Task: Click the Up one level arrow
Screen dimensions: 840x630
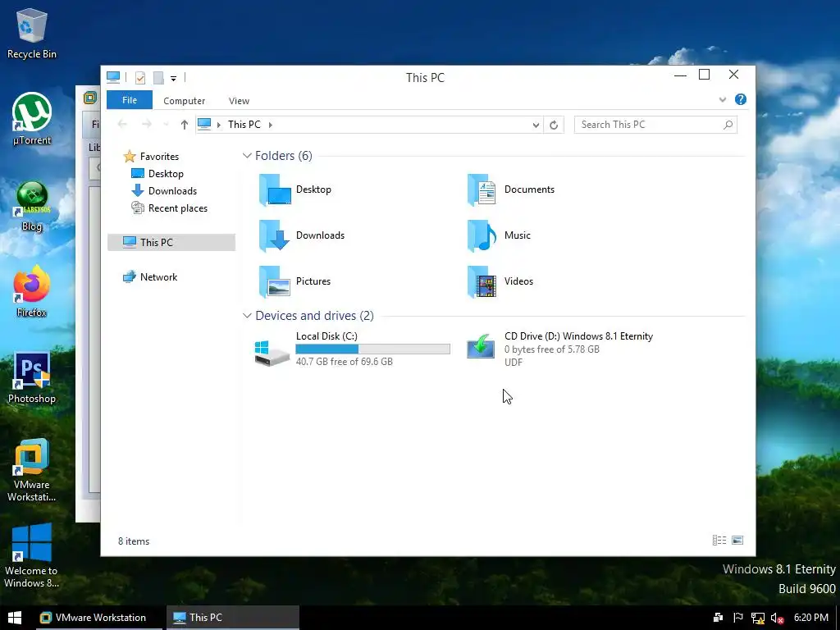Action: (185, 125)
